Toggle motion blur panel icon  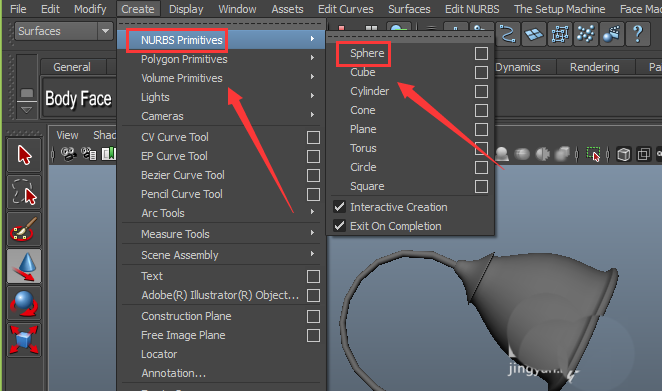click(543, 154)
